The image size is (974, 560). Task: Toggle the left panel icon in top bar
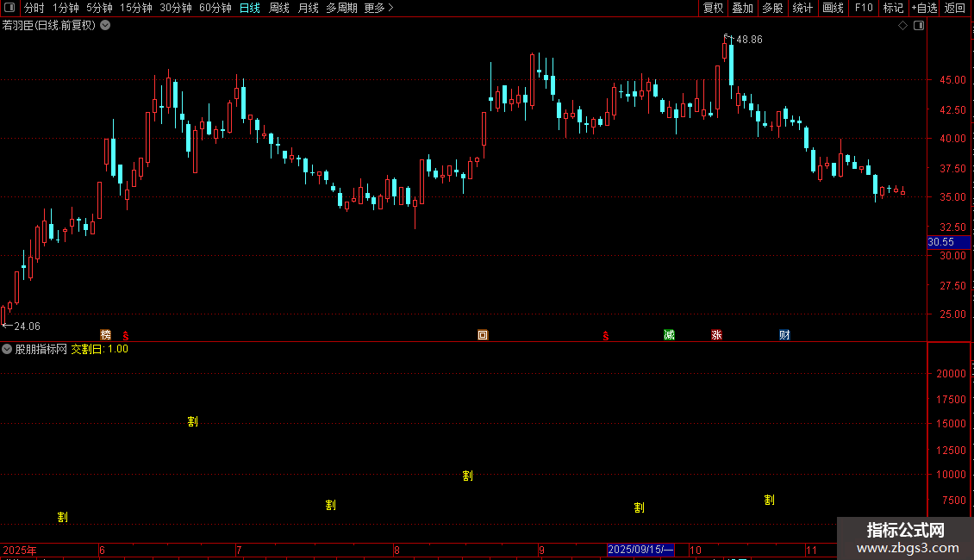click(9, 8)
